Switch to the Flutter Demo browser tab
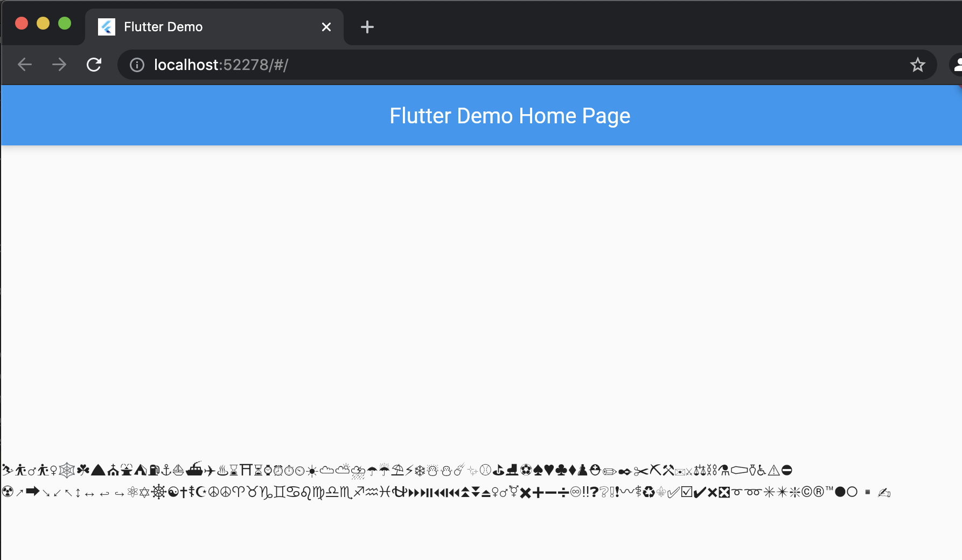The image size is (962, 560). [162, 26]
